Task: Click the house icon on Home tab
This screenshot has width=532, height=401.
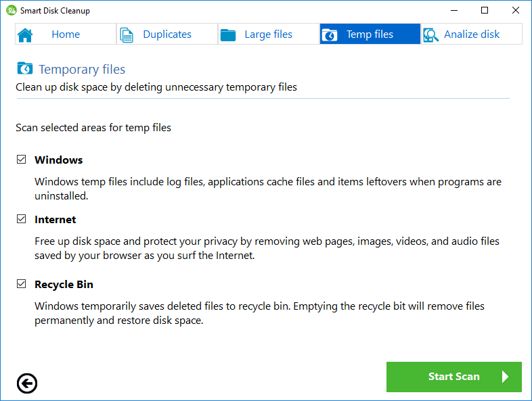Action: (x=25, y=34)
